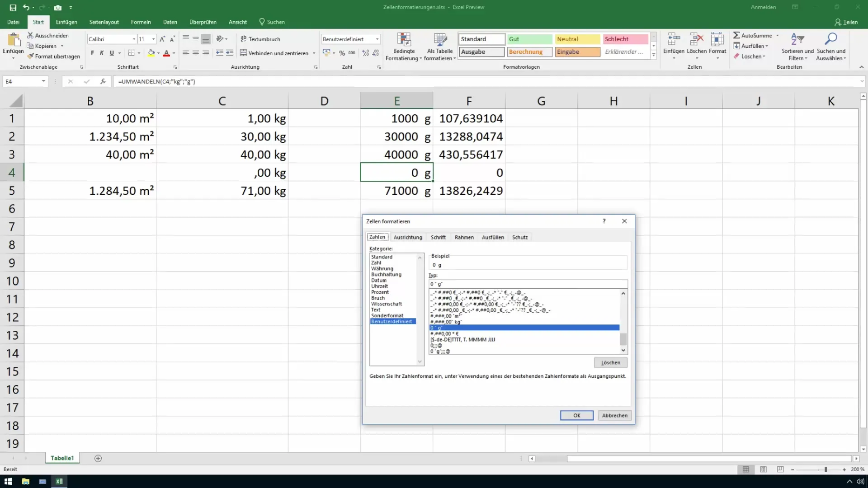Toggle bold formatting (F)

point(92,53)
